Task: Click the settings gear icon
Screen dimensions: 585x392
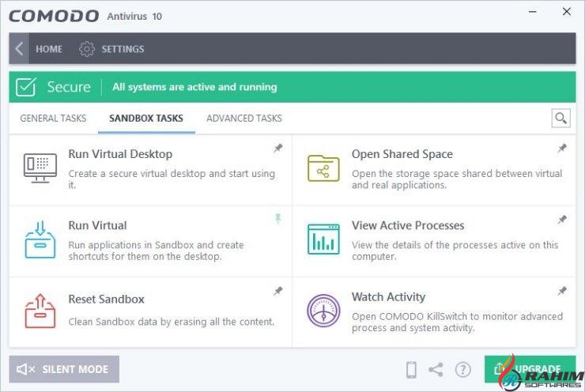Action: pyautogui.click(x=86, y=49)
